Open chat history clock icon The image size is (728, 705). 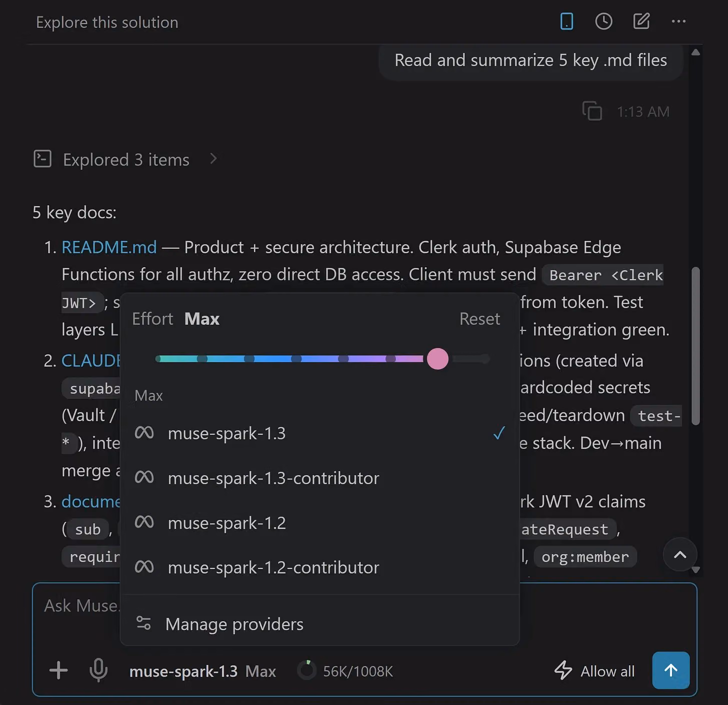tap(603, 21)
